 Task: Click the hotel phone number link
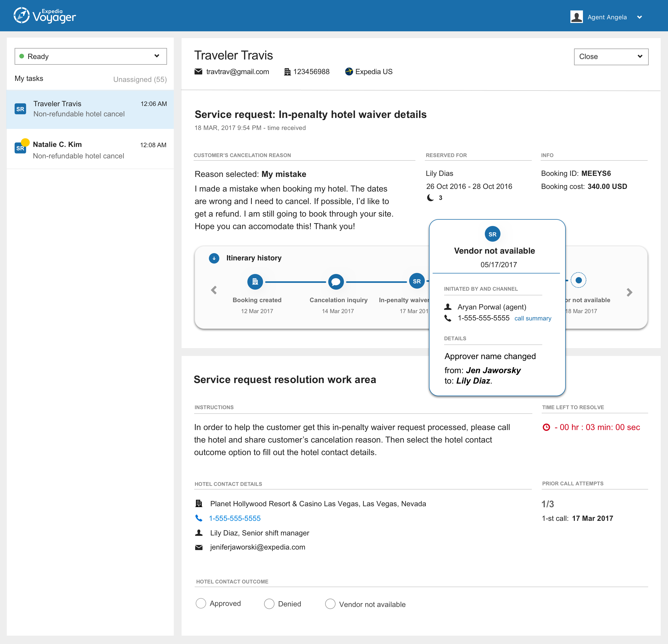(x=235, y=518)
